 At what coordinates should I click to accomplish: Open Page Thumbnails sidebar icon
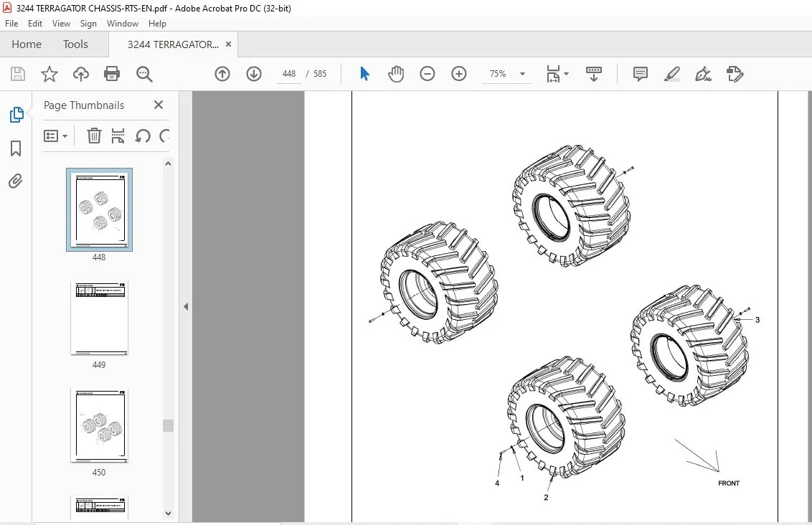(16, 115)
